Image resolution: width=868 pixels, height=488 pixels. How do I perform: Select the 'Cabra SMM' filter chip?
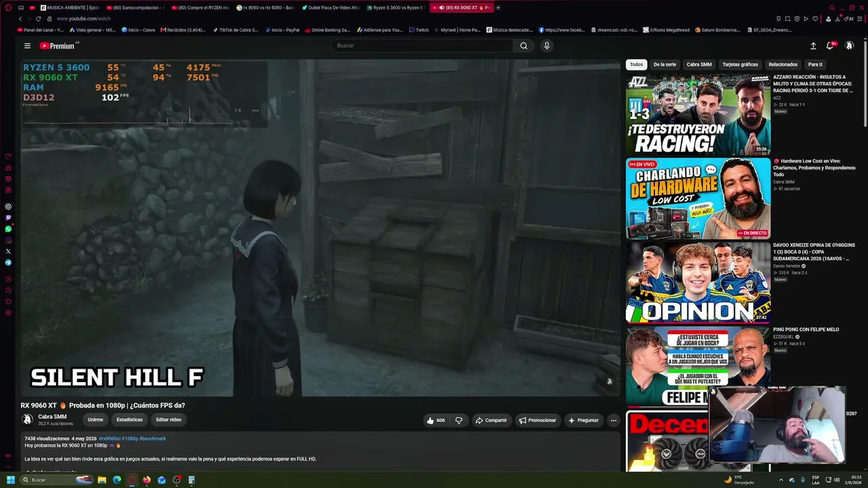699,64
